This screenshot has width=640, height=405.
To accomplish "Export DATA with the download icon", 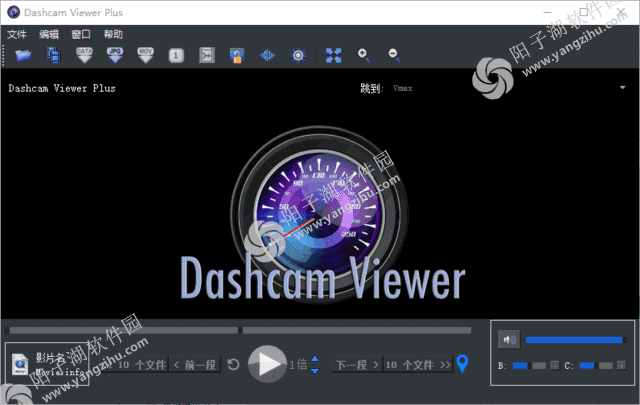I will tap(84, 55).
